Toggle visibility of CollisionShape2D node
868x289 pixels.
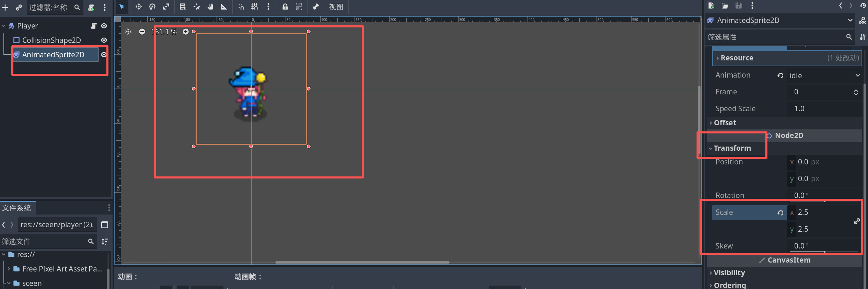[x=104, y=40]
